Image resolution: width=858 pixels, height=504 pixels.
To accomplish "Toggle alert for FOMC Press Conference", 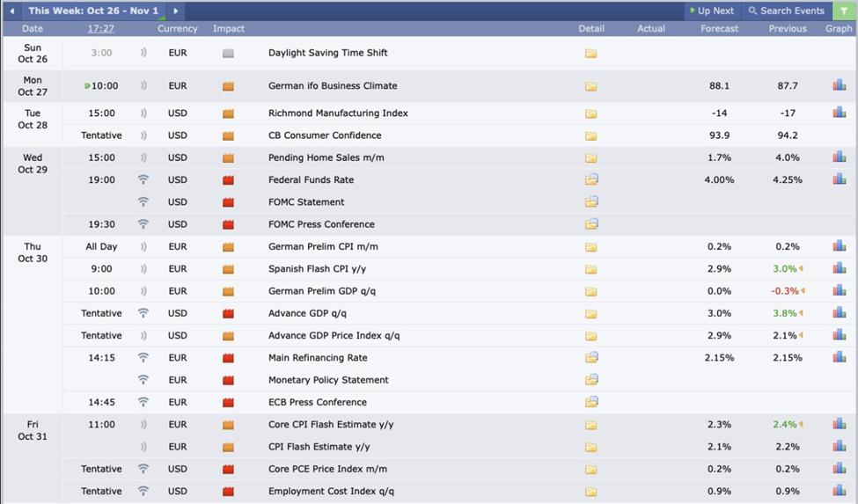I will [143, 224].
